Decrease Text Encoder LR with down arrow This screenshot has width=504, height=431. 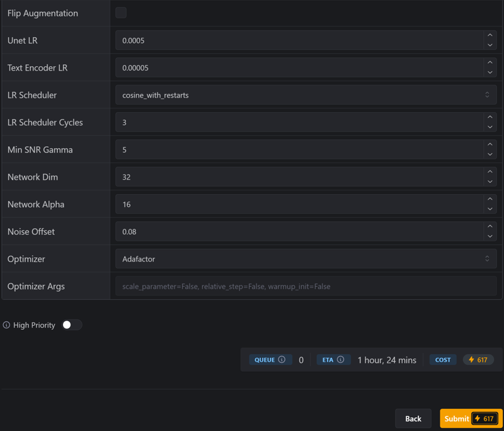point(490,72)
